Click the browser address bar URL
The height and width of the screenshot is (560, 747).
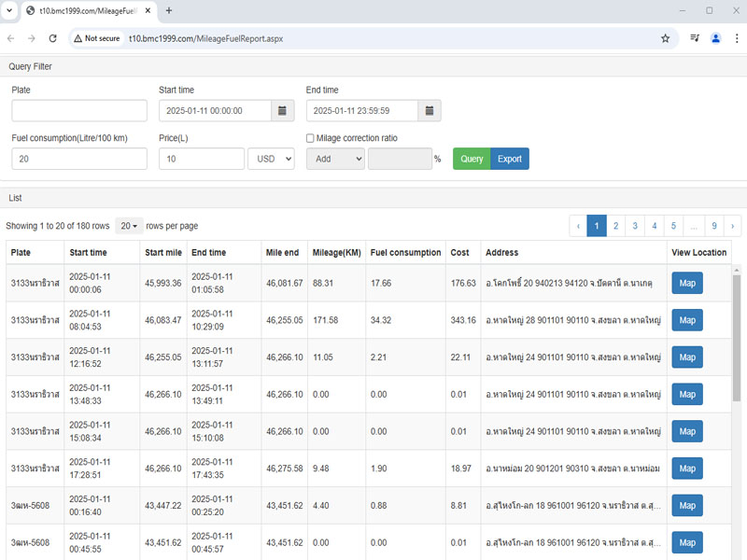coord(205,38)
